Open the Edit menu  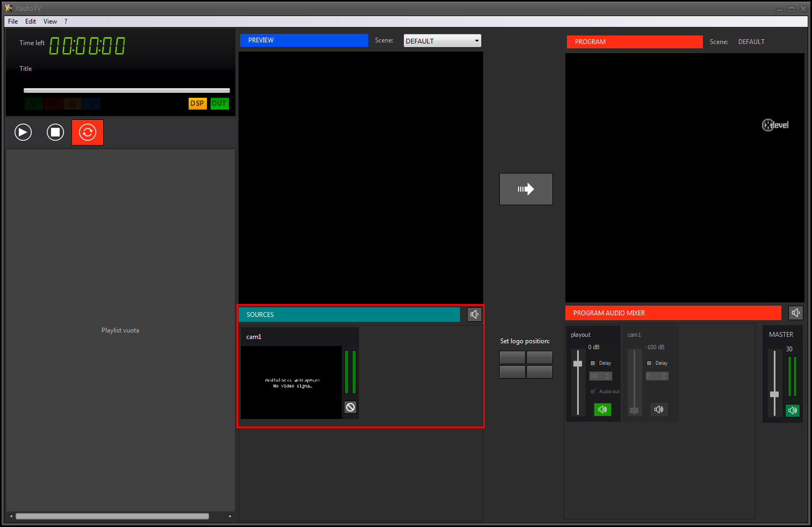click(31, 21)
